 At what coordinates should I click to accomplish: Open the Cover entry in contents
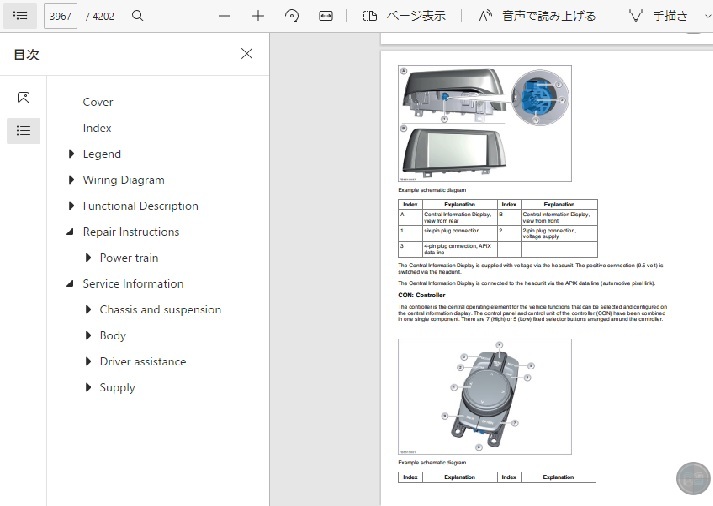point(98,102)
